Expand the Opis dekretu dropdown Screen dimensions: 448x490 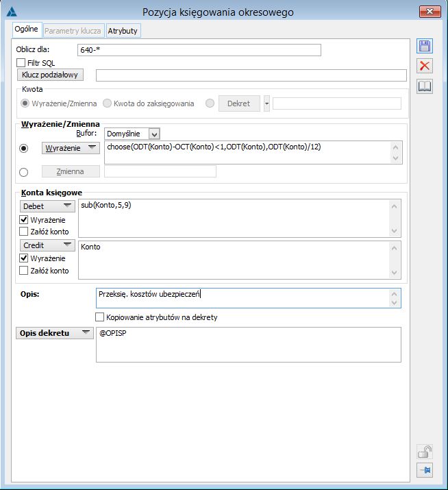pyautogui.click(x=86, y=333)
